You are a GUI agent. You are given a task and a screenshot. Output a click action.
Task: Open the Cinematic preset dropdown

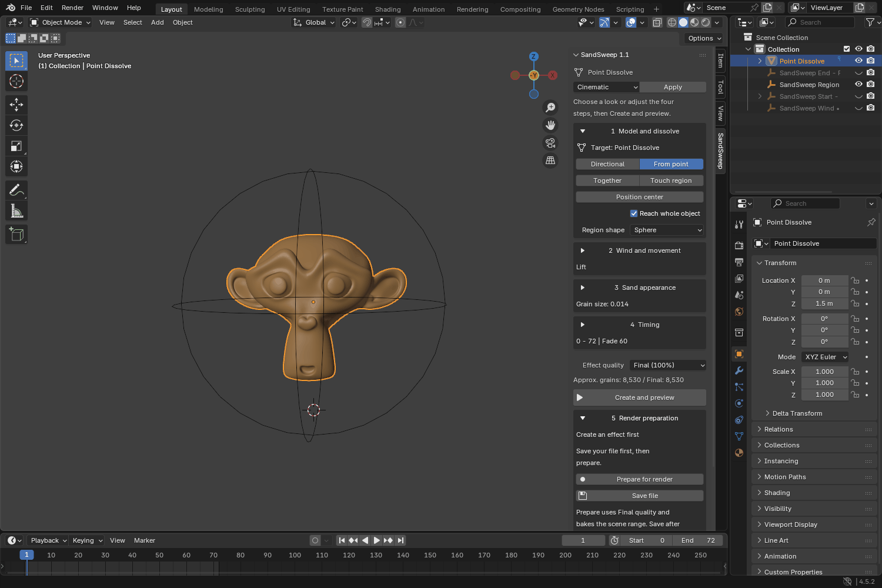(x=606, y=87)
